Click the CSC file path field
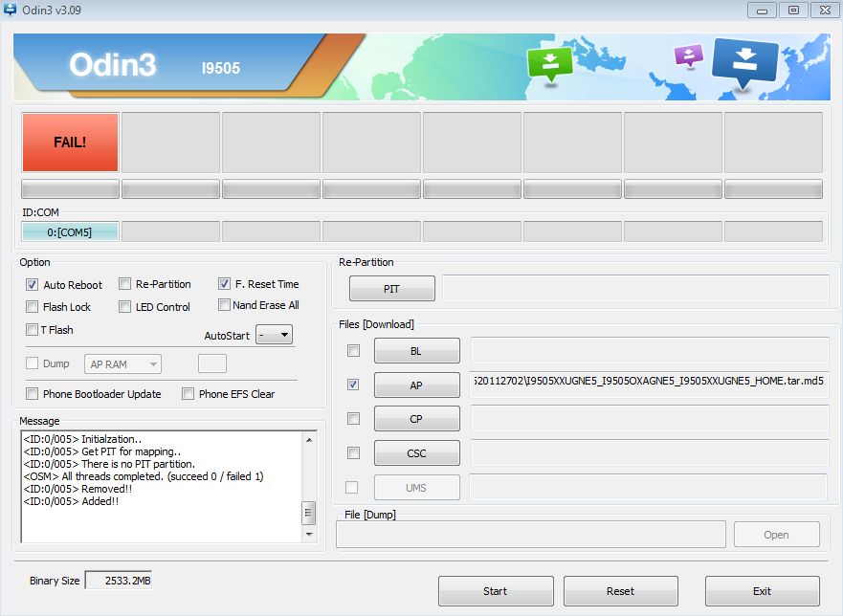The image size is (843, 616). (650, 452)
